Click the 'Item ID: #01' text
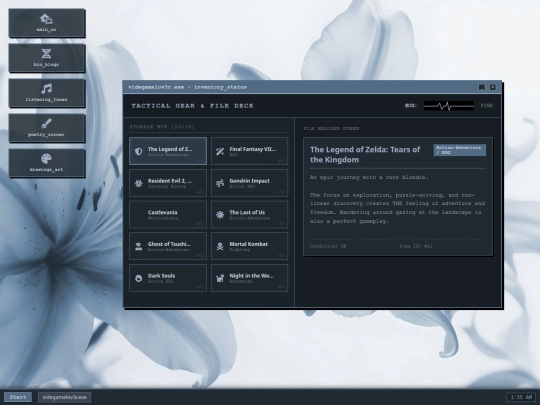Screen dimensions: 540x405 [x=416, y=246]
